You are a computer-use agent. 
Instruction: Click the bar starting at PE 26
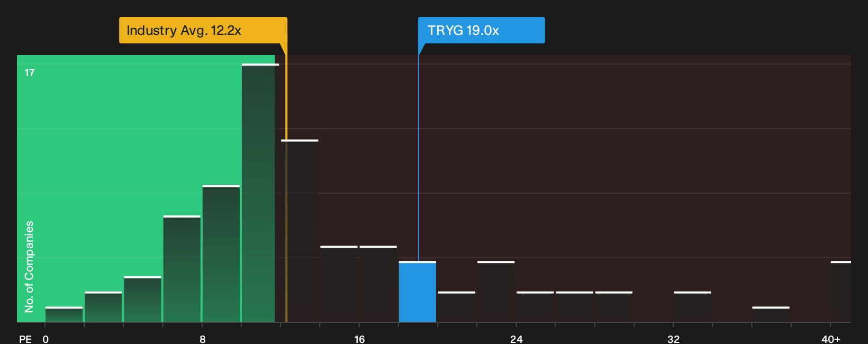tap(574, 306)
